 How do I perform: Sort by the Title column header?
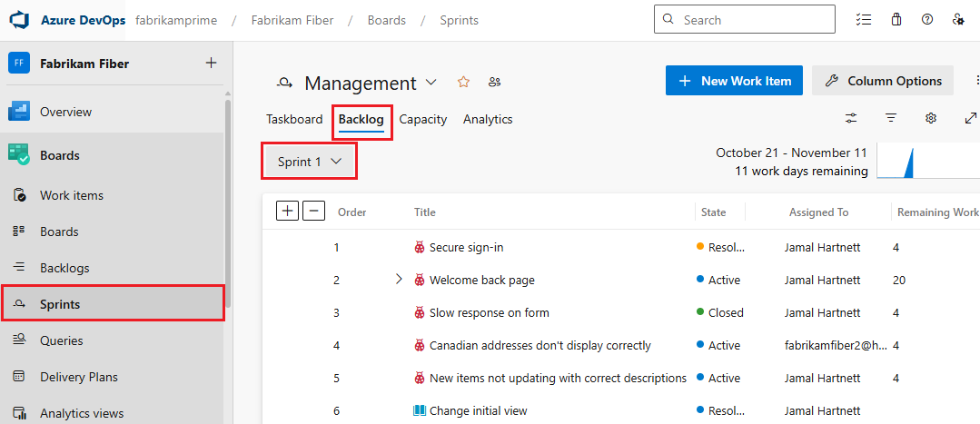point(424,212)
